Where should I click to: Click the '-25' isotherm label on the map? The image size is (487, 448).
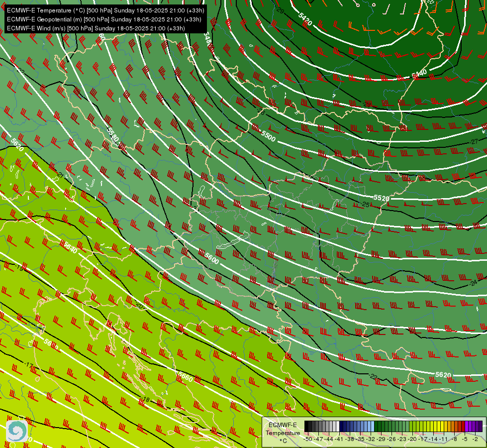(x=366, y=204)
